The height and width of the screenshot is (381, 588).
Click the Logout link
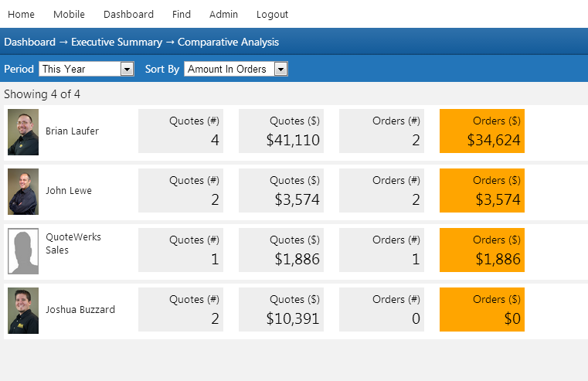pyautogui.click(x=272, y=14)
